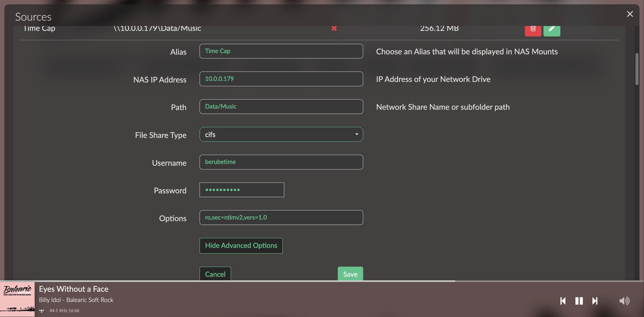Click the Network Share Name help text
Screen dimensions: 644x317
(443, 107)
